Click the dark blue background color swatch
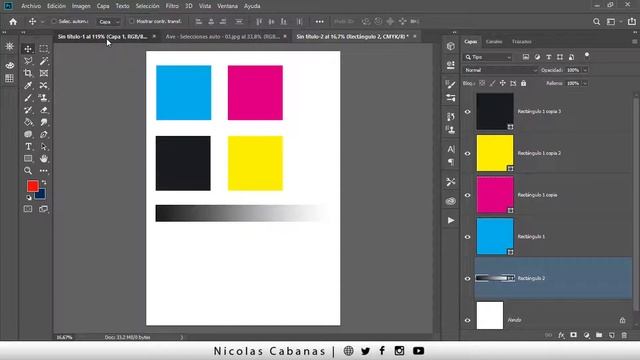Image resolution: width=640 pixels, height=360 pixels. pos(41,195)
